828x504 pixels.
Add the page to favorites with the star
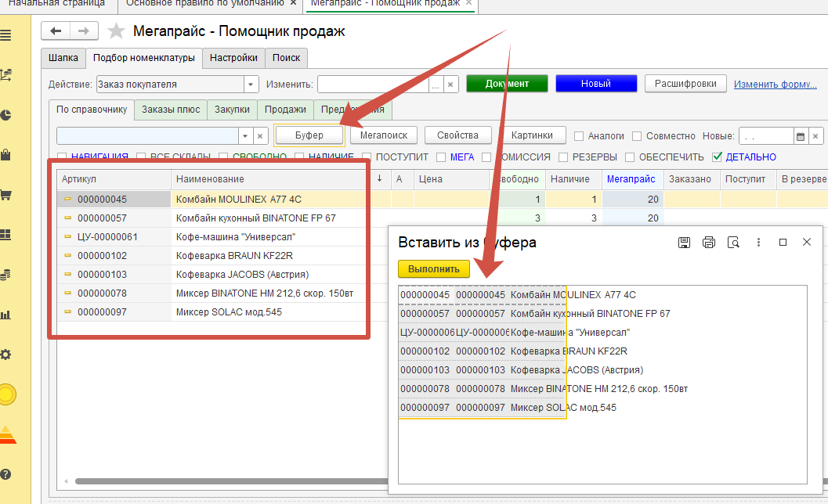pyautogui.click(x=116, y=31)
